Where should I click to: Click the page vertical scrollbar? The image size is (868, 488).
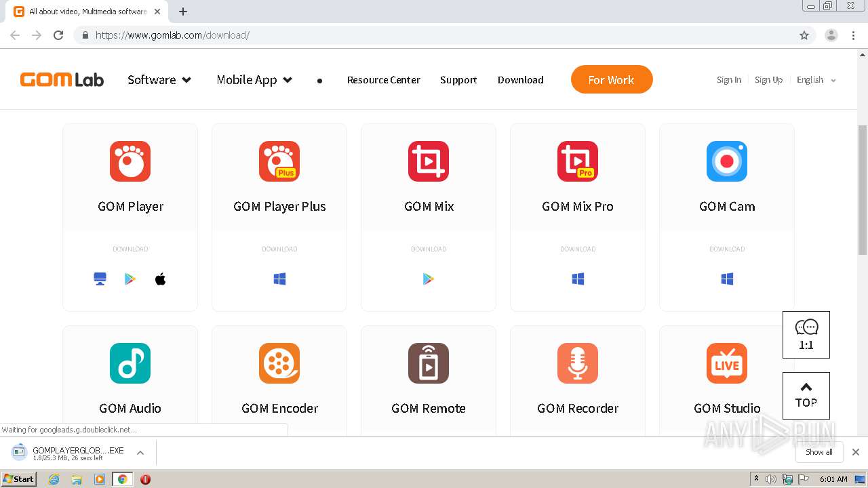pos(863,190)
